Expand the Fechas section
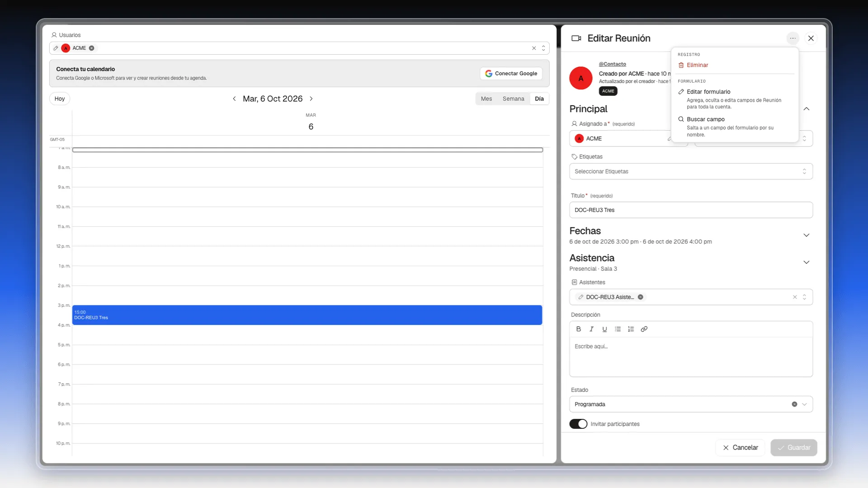 pos(806,235)
